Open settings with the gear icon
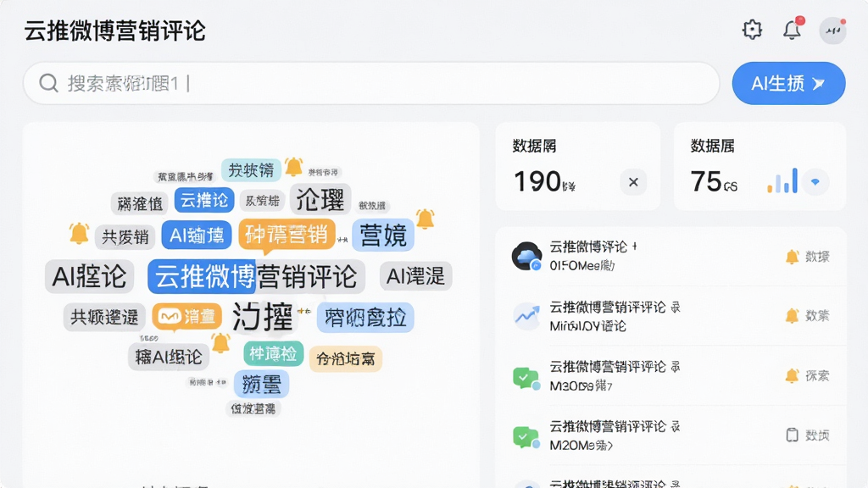868x488 pixels. (752, 30)
